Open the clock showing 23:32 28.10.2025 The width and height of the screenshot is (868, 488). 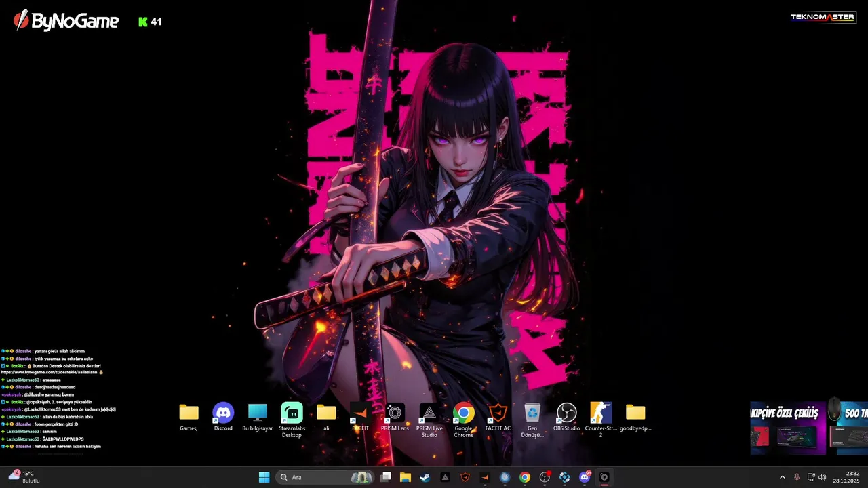(846, 477)
